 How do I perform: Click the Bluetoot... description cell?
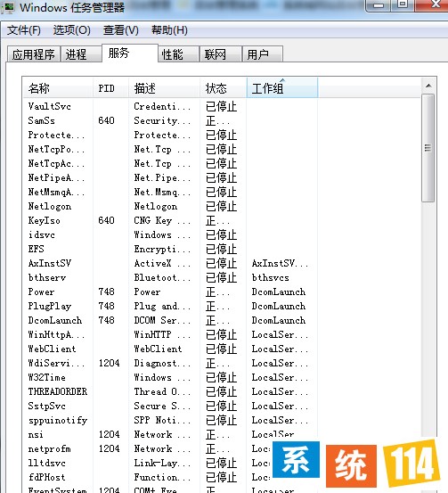click(162, 277)
